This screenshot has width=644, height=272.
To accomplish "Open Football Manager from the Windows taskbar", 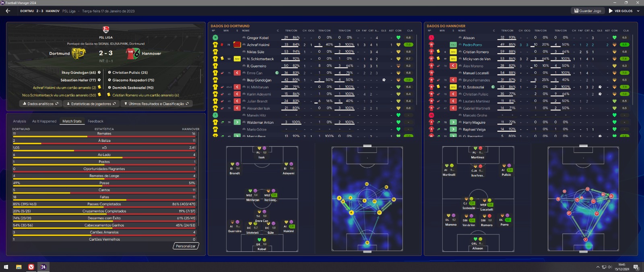I will tap(43, 267).
